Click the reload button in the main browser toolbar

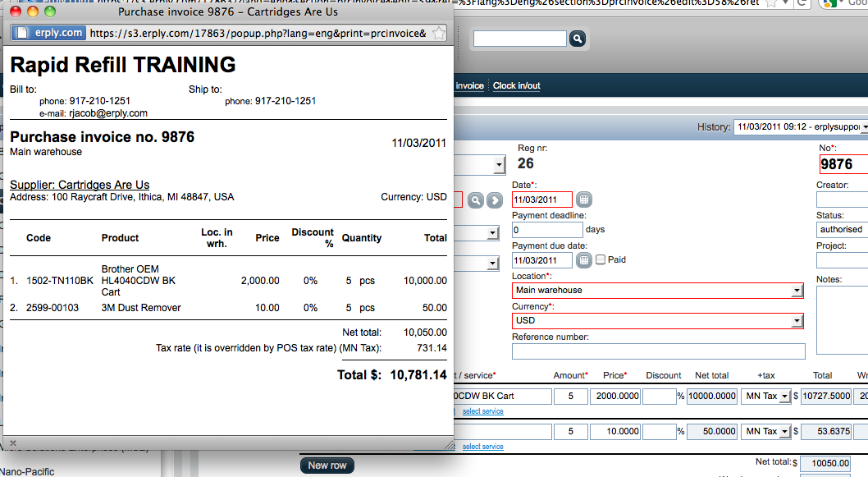click(801, 3)
